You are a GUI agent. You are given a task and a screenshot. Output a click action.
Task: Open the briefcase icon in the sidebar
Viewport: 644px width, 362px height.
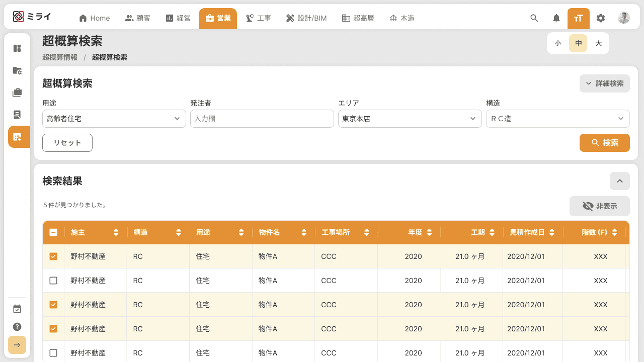(x=17, y=93)
